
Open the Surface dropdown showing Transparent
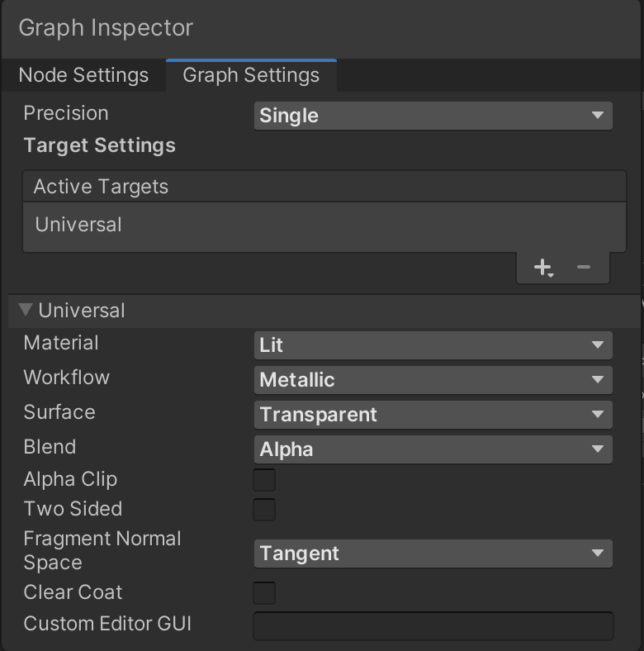click(433, 415)
